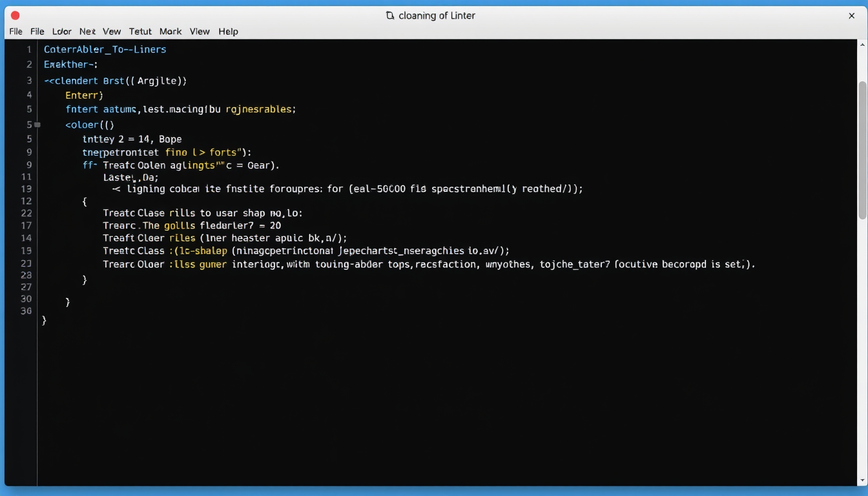Screen dimensions: 868x496
Task: Click line number 22 in the gutter
Action: [x=26, y=212]
